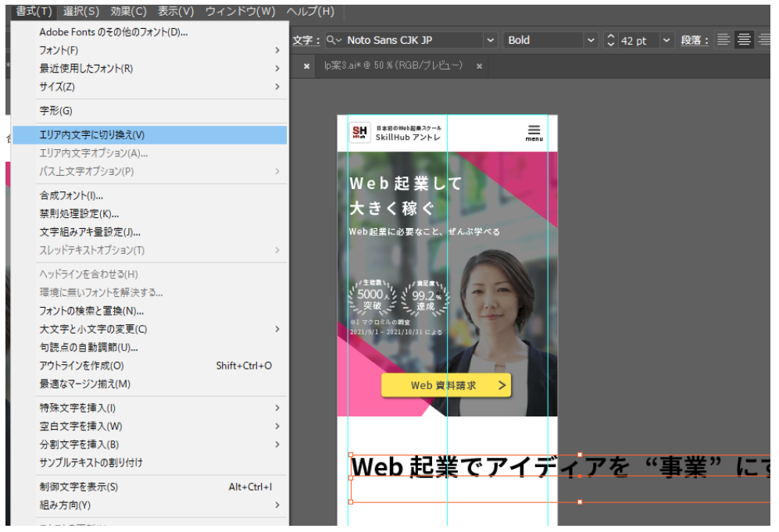
Task: Expand the 空白文字を挿入(W) submenu
Action: point(277,427)
